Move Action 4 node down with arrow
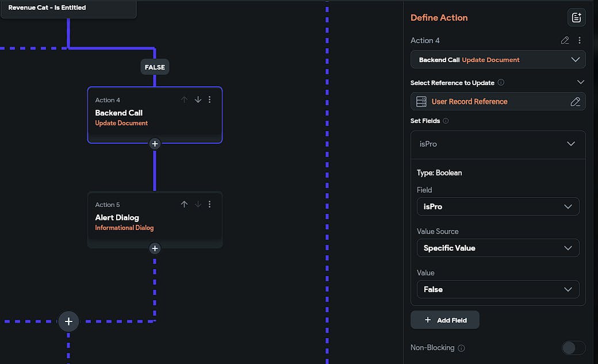Image resolution: width=598 pixels, height=364 pixels. 198,99
